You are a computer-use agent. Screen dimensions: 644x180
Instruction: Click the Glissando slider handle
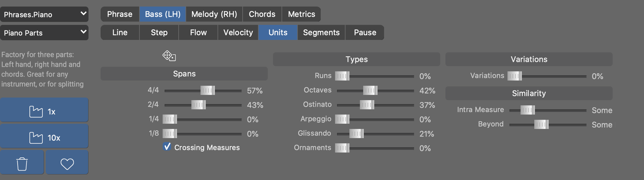[357, 134]
